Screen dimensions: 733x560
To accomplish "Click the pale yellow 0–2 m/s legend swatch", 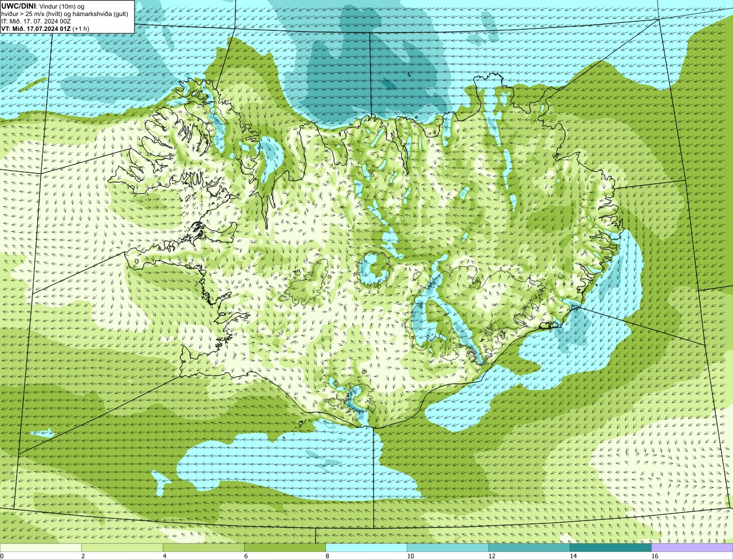I will pos(41,547).
